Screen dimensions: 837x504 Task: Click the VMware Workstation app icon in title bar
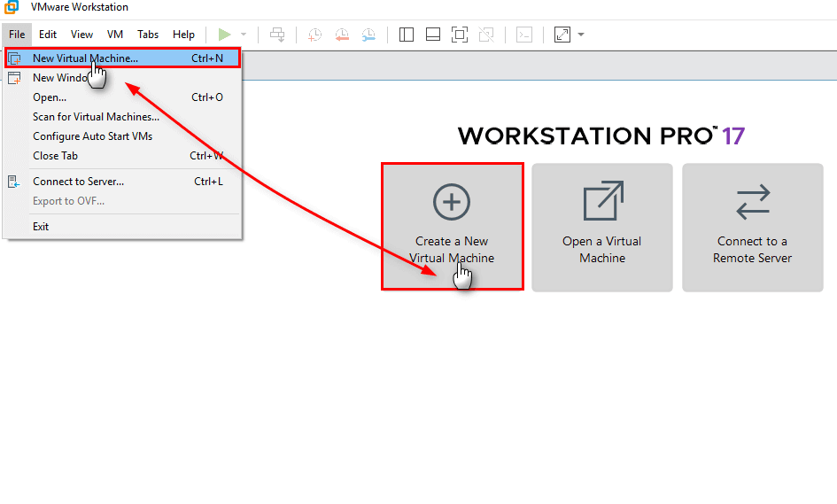[11, 7]
